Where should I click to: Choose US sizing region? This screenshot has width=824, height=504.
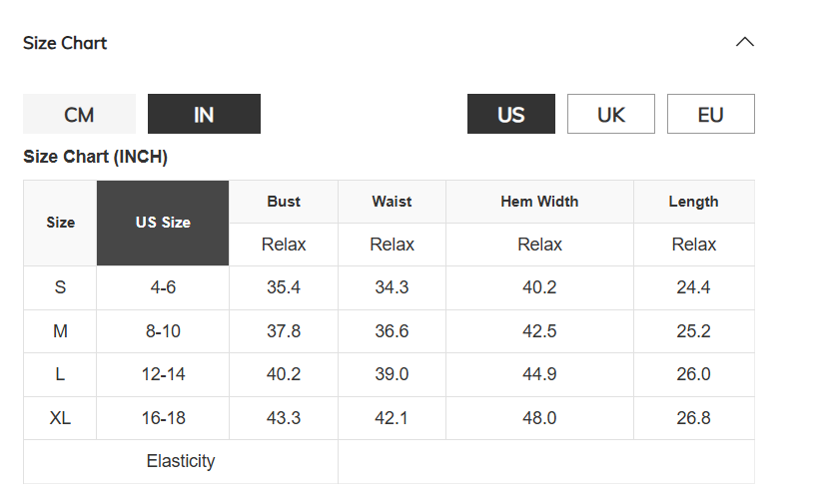click(x=510, y=114)
